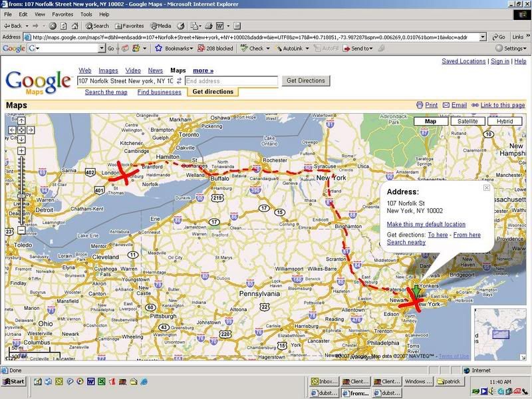
Task: Click in the End address input field
Action: [x=231, y=80]
